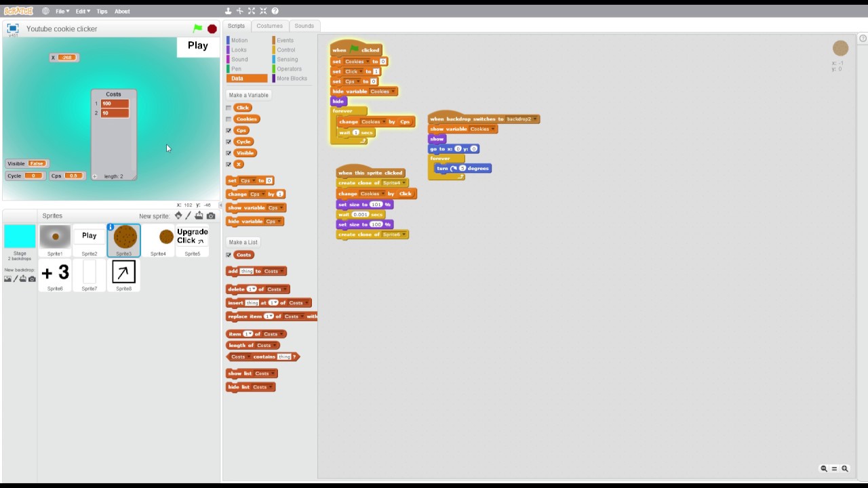The image size is (868, 488).
Task: Upload backdrop from file
Action: (24, 279)
